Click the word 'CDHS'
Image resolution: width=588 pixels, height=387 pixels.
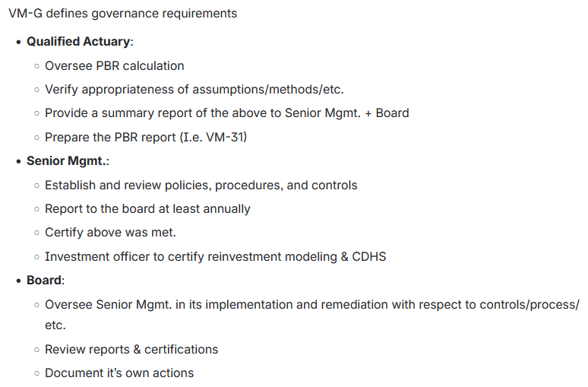368,256
